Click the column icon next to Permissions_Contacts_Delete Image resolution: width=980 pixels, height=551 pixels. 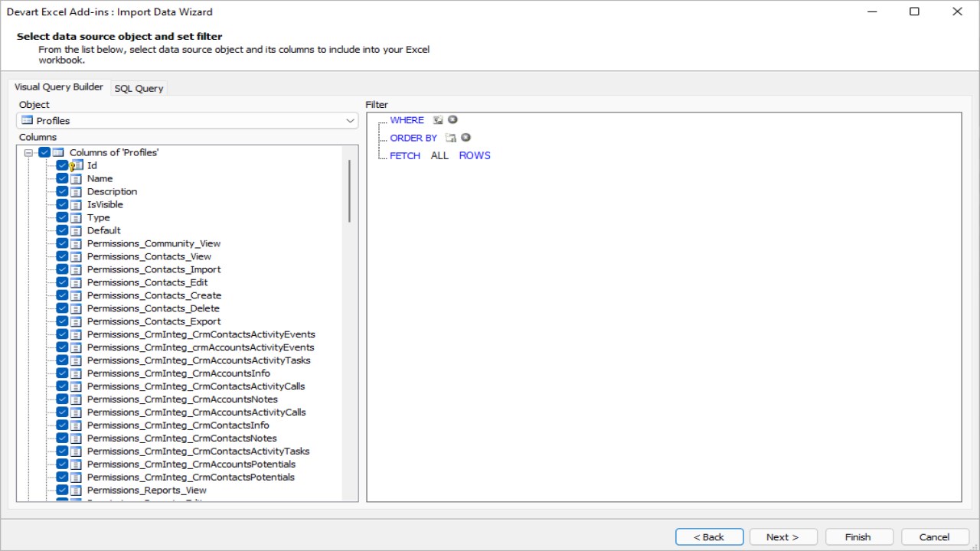77,308
